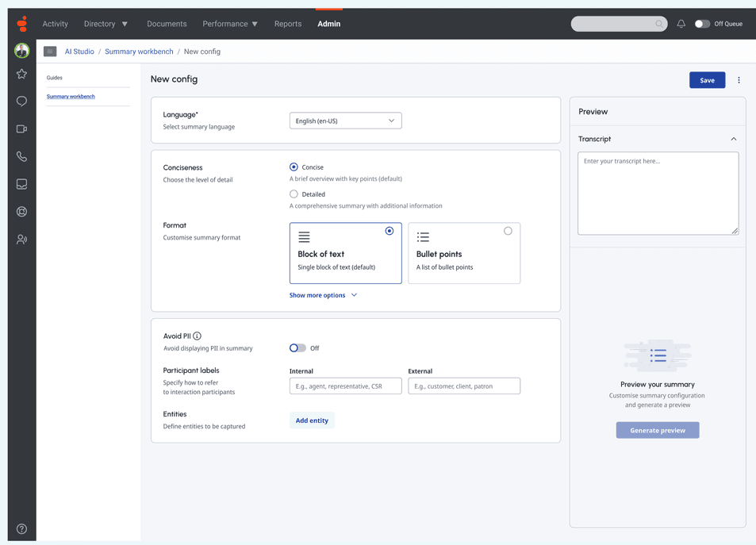Open notifications with the bell icon
The width and height of the screenshot is (756, 545).
680,24
